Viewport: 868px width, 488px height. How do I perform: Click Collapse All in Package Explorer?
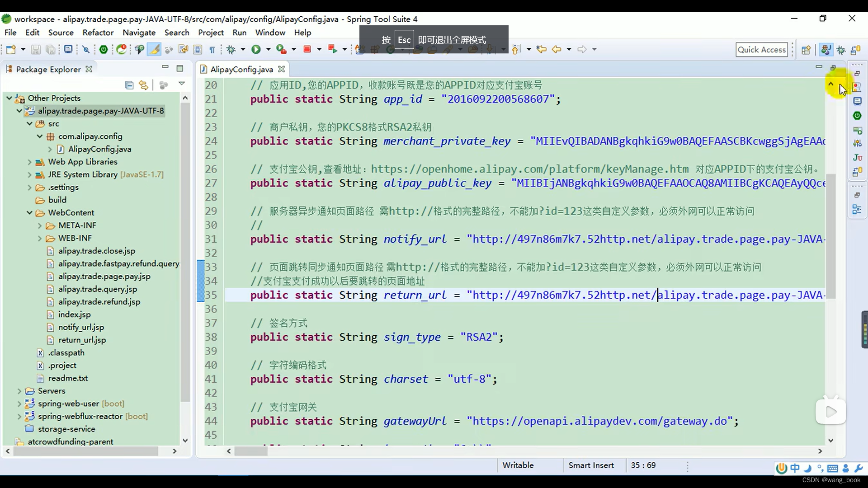pyautogui.click(x=129, y=85)
